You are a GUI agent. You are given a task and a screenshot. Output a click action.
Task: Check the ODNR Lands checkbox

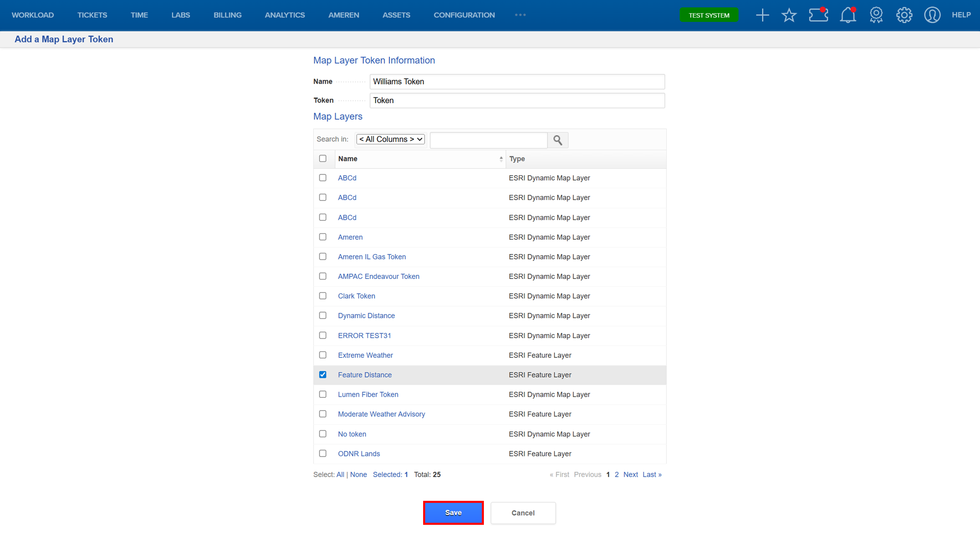(x=323, y=453)
